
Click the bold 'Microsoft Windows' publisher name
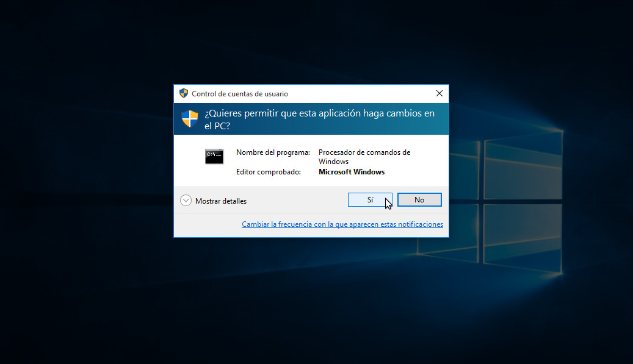tap(352, 172)
